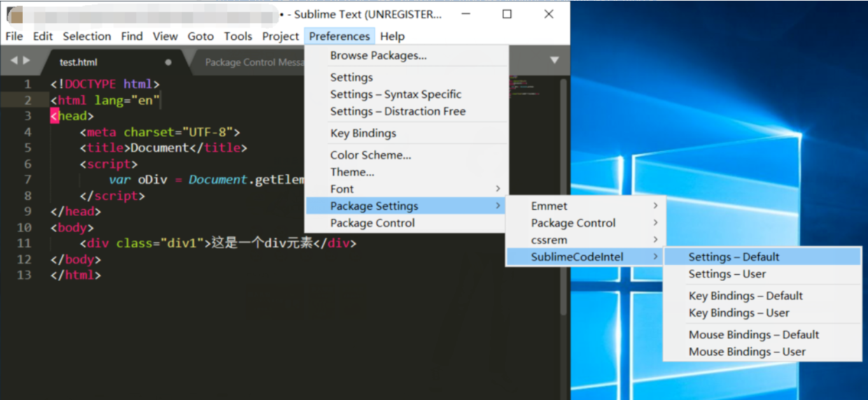Viewport: 868px width, 400px height.
Task: Expand the cssrem package submenu
Action: [585, 240]
